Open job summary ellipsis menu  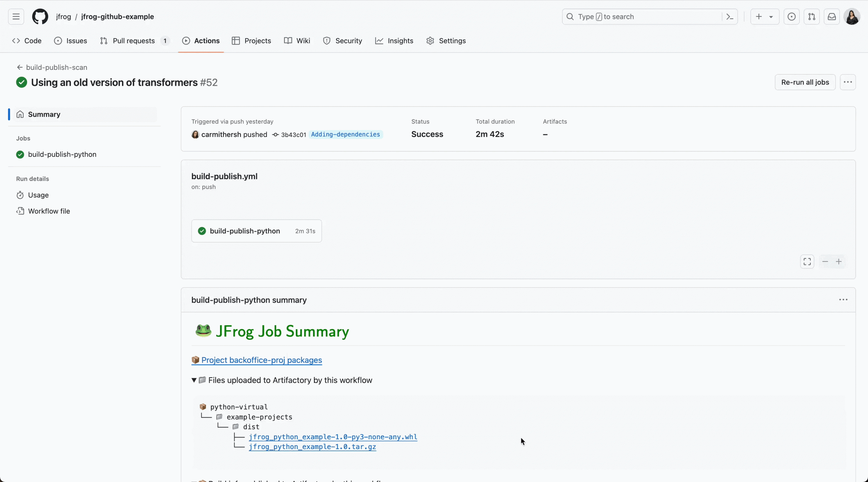(843, 300)
